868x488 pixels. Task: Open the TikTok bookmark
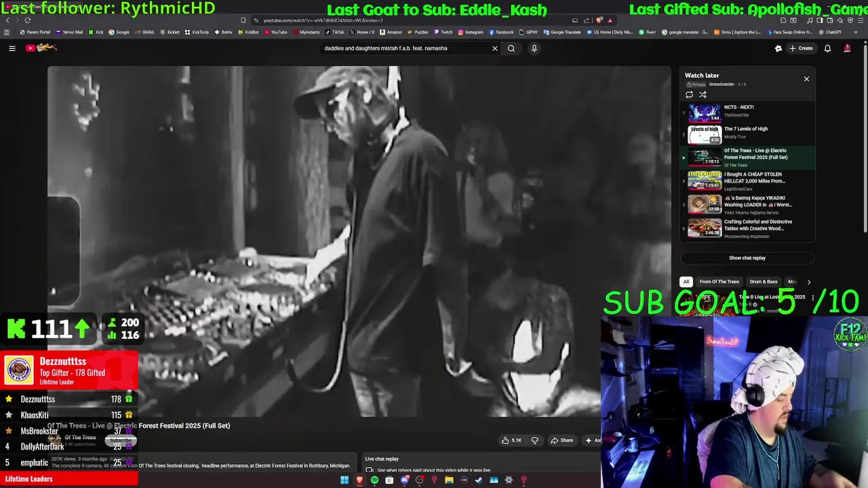click(334, 32)
